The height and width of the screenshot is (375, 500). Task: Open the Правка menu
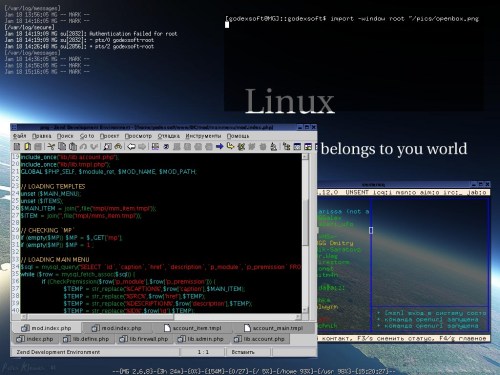tap(42, 136)
